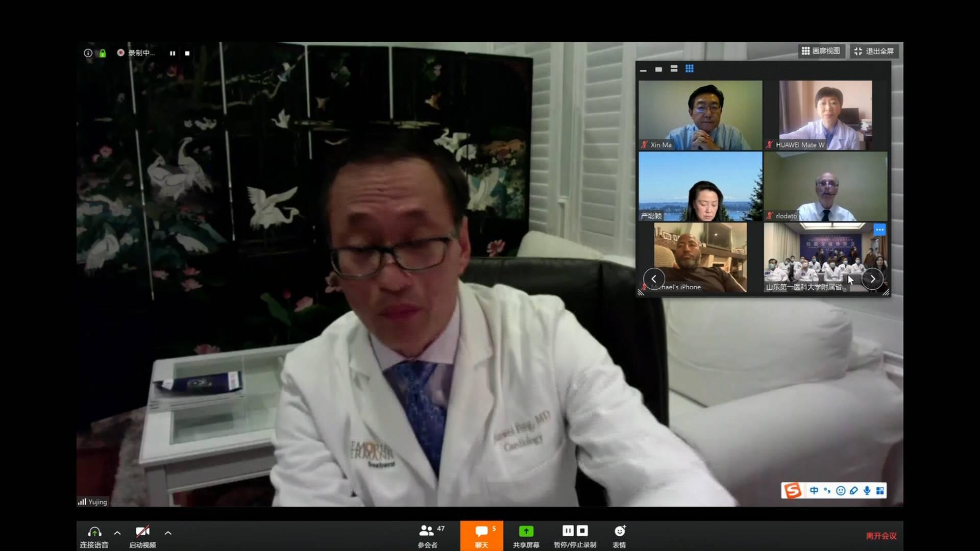The height and width of the screenshot is (551, 980).
Task: Open meeting info icon at top-left
Action: pyautogui.click(x=88, y=53)
